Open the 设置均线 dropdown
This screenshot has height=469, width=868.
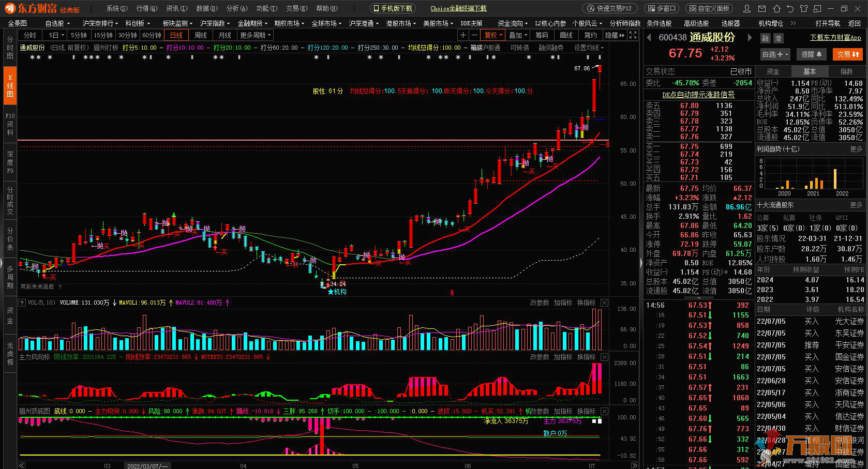point(589,47)
